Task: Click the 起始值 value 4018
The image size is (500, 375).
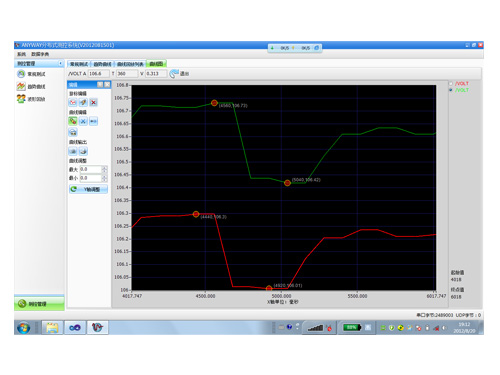Action: (456, 280)
